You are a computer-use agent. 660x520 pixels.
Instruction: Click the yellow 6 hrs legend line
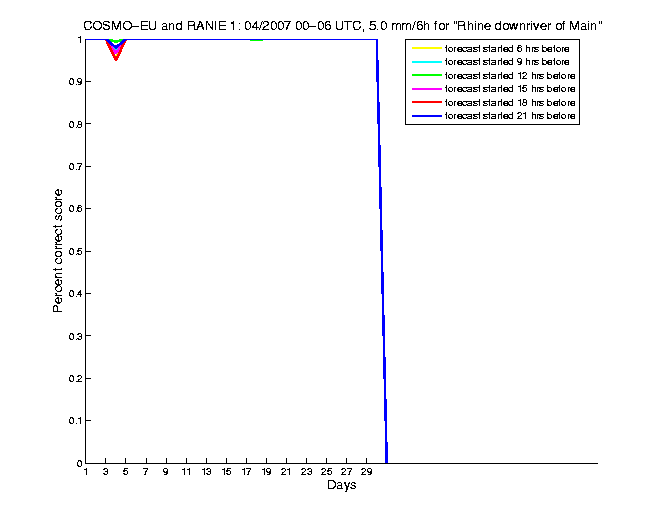[x=427, y=48]
